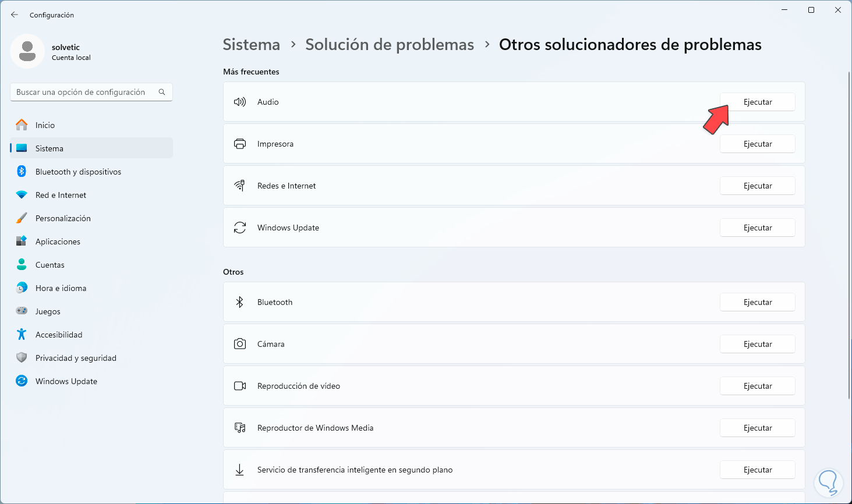Click the Inicio home icon
Screen dimensions: 852x504
(22, 125)
